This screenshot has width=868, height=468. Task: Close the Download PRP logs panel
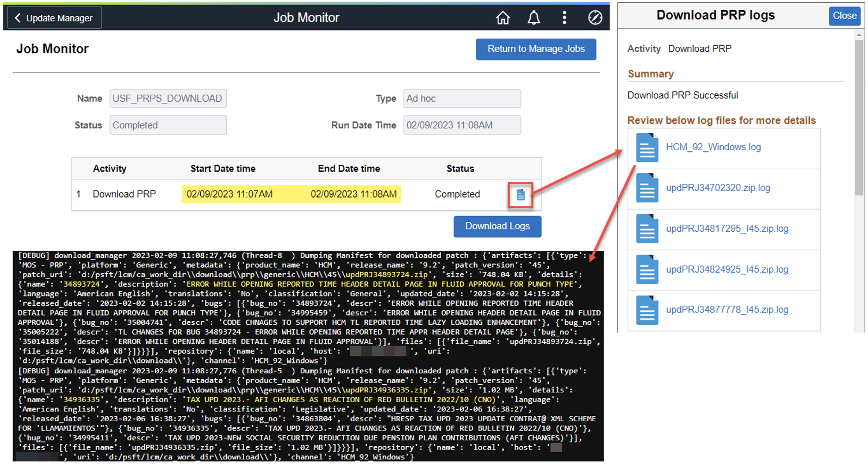coord(844,16)
